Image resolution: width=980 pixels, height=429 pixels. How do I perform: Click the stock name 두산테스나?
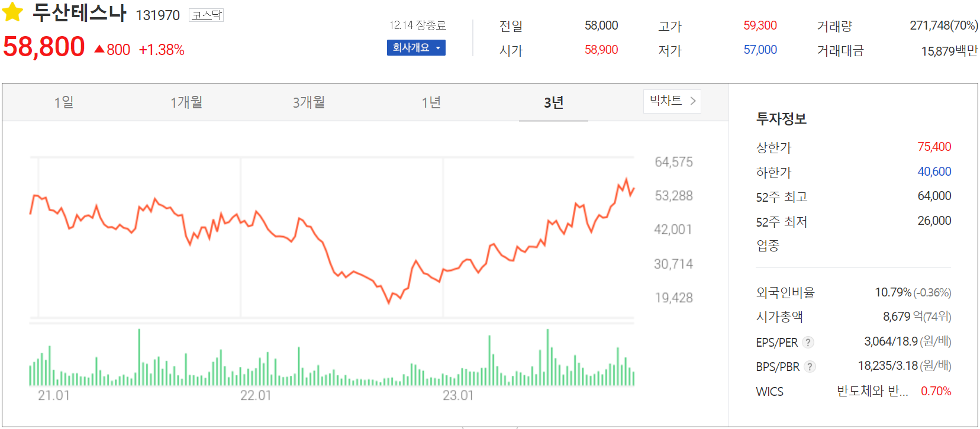(x=79, y=12)
